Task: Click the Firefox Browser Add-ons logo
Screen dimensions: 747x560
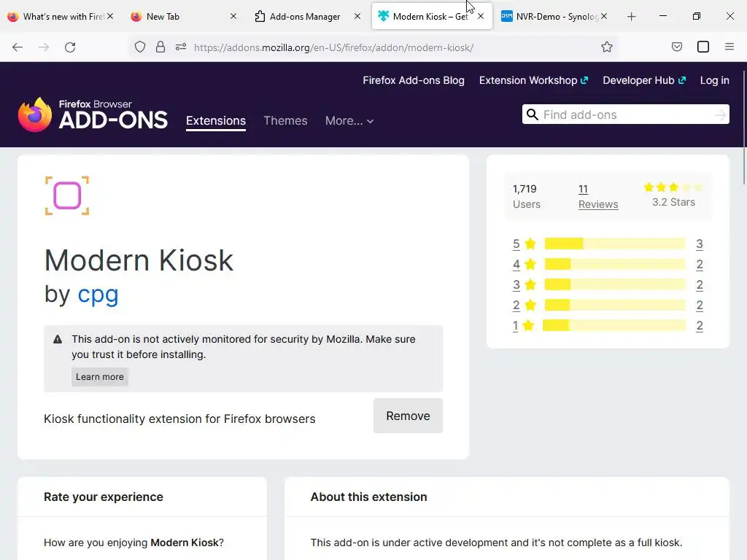Action: (93, 114)
